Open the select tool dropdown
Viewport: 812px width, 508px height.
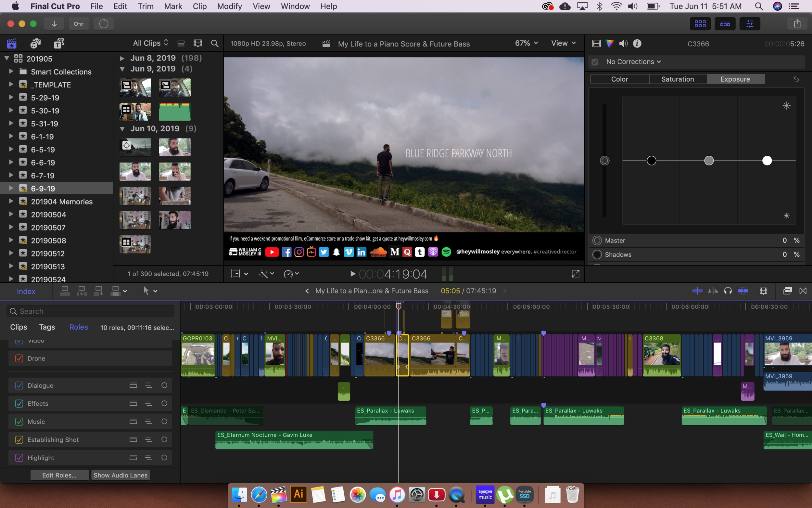(x=150, y=291)
